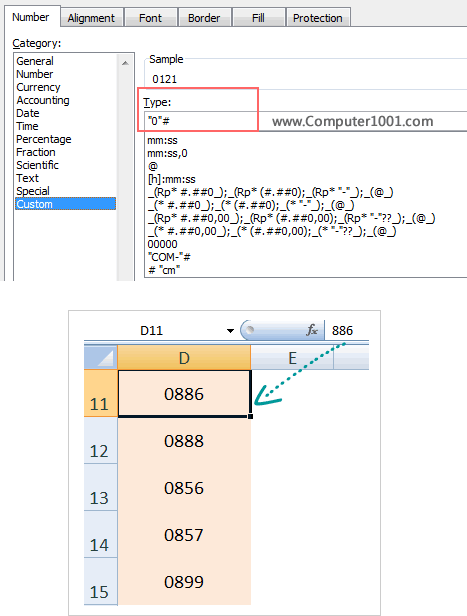The image size is (467, 616).
Task: Select the Protection tab
Action: pyautogui.click(x=318, y=18)
